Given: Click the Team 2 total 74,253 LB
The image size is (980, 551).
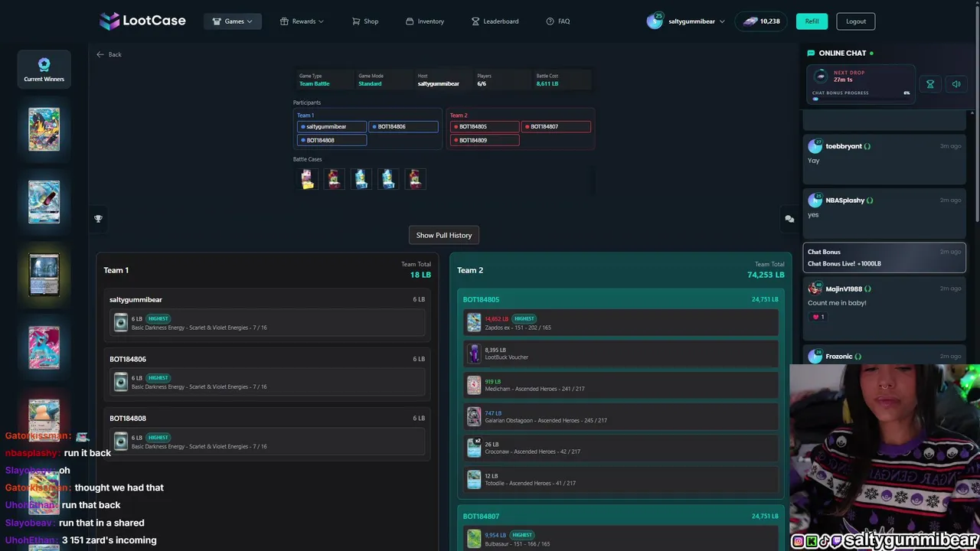Looking at the screenshot, I should coord(766,275).
